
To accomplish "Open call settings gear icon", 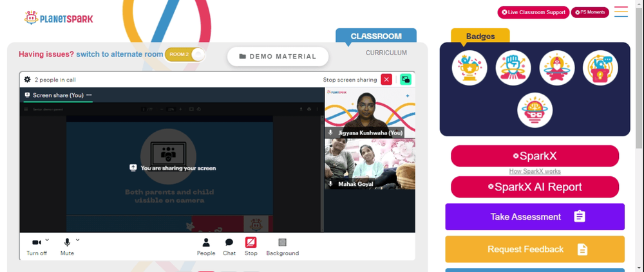I will [28, 80].
